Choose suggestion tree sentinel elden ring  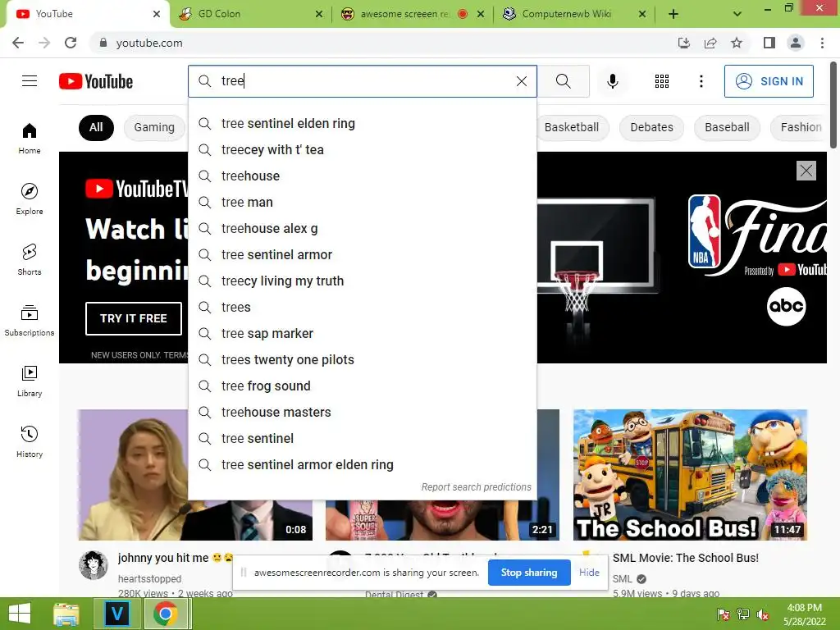(363, 123)
